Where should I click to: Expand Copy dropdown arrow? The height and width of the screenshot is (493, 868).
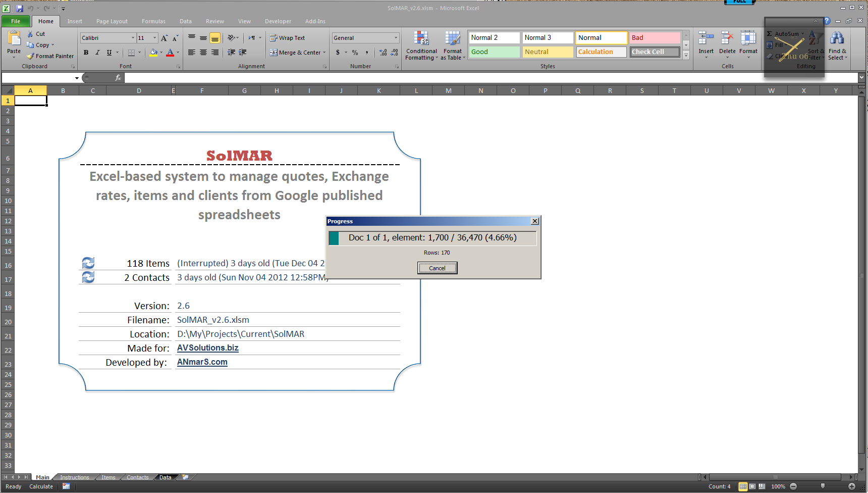pos(52,45)
